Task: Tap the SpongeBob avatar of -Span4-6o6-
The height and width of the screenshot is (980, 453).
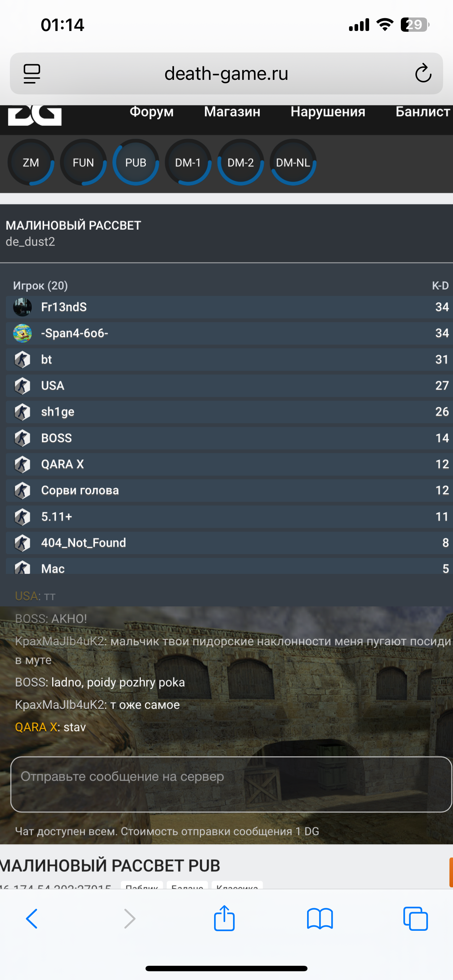Action: click(23, 333)
